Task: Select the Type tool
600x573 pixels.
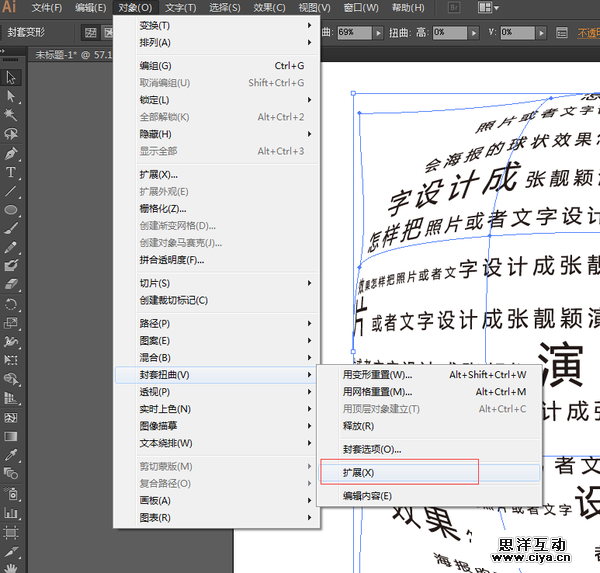Action: (x=12, y=173)
